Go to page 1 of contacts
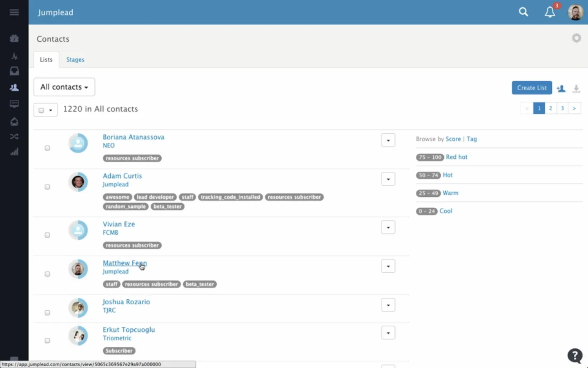Image resolution: width=588 pixels, height=368 pixels. 539,108
